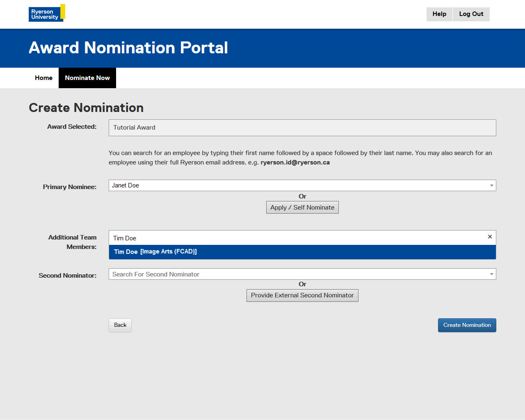Click the Tutorial Award selected field
The height and width of the screenshot is (420, 525).
(302, 128)
